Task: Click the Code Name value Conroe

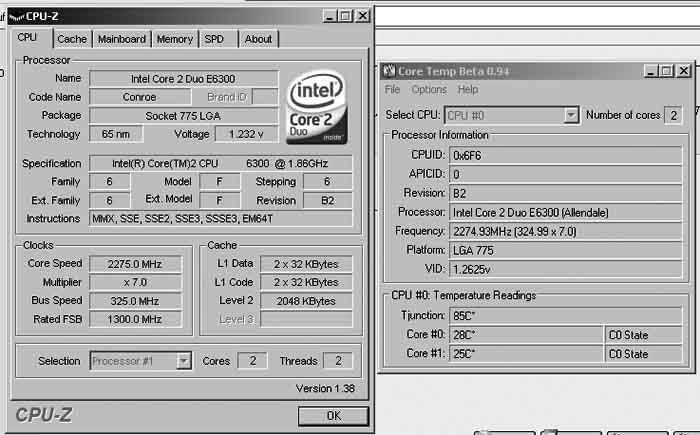Action: tap(140, 97)
